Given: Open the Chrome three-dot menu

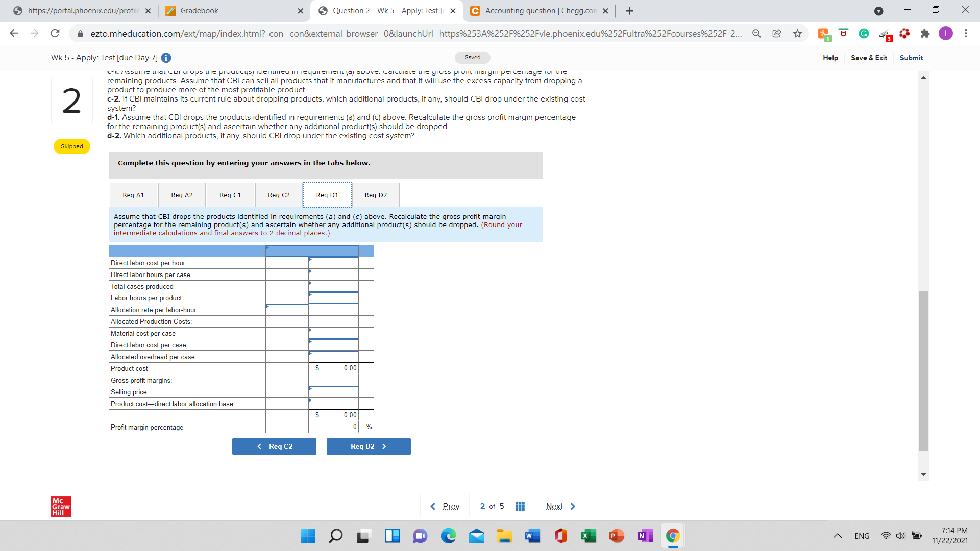Looking at the screenshot, I should pyautogui.click(x=966, y=33).
